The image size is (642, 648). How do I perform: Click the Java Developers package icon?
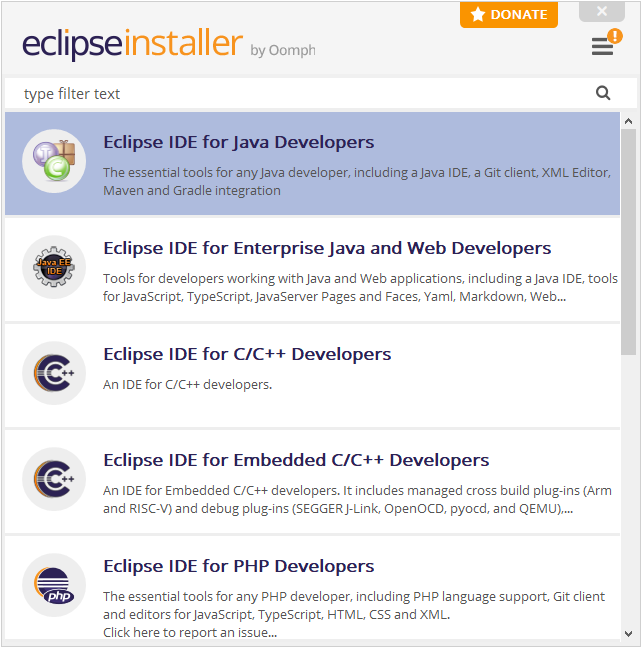[54, 161]
